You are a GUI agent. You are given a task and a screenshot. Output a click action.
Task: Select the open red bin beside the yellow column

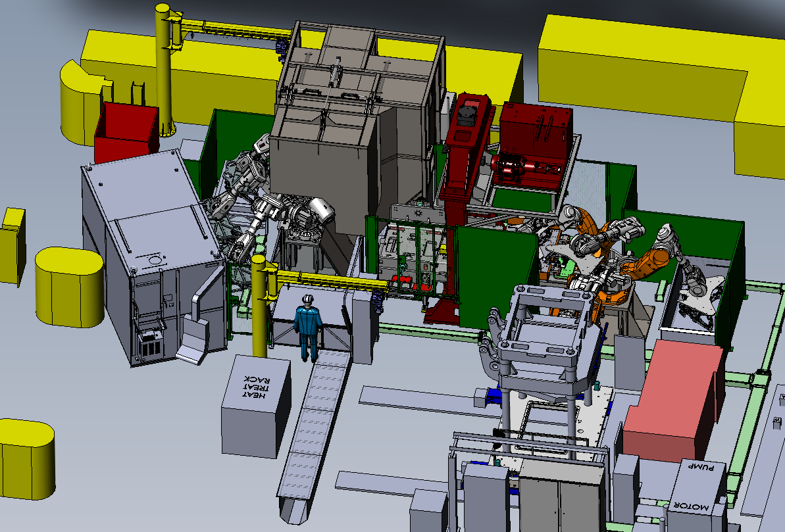(x=126, y=132)
